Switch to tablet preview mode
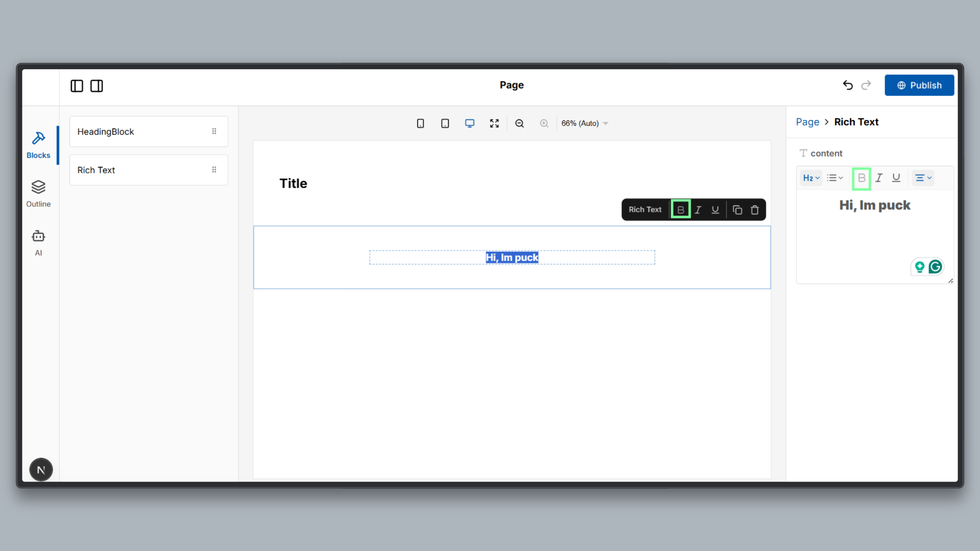 pos(445,123)
